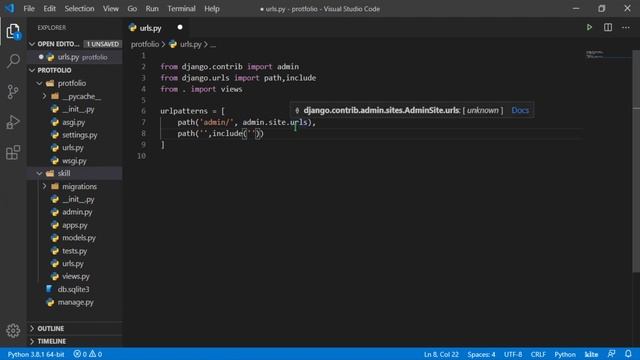Click the editor vertical scrollbar
This screenshot has height=360, width=640.
(x=636, y=161)
